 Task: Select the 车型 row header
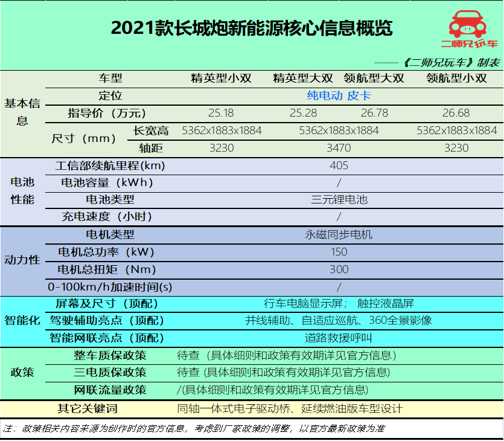pyautogui.click(x=110, y=78)
